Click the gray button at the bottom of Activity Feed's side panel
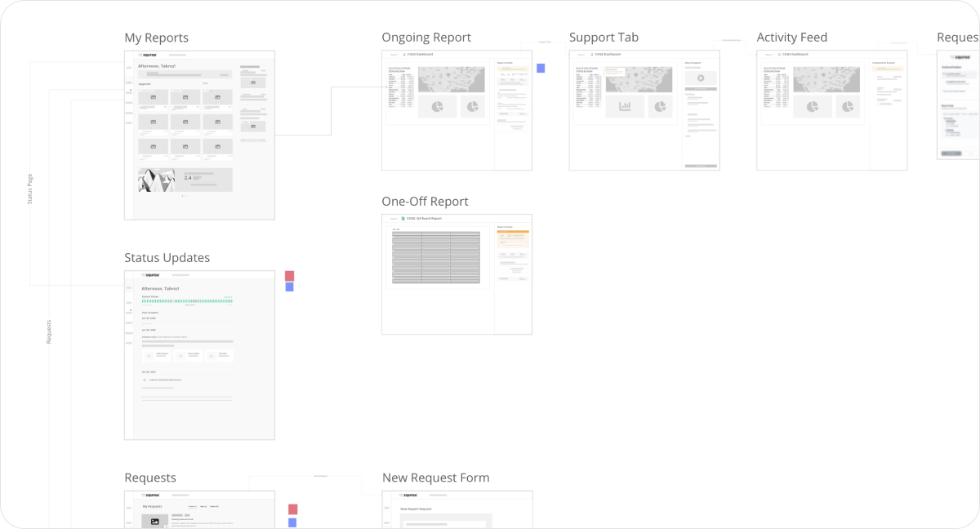The height and width of the screenshot is (529, 980). (885, 104)
